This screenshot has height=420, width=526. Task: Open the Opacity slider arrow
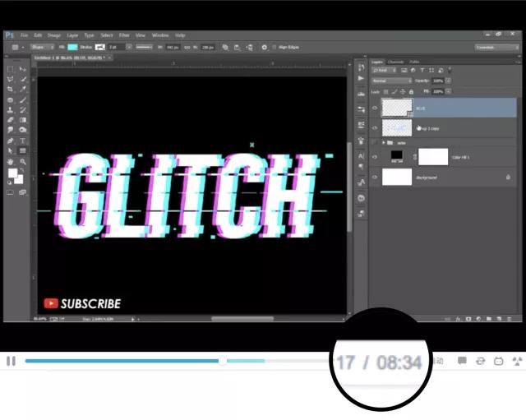pyautogui.click(x=448, y=81)
